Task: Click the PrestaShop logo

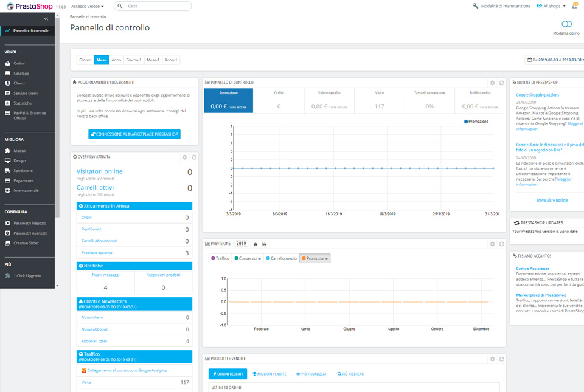Action: tap(29, 6)
